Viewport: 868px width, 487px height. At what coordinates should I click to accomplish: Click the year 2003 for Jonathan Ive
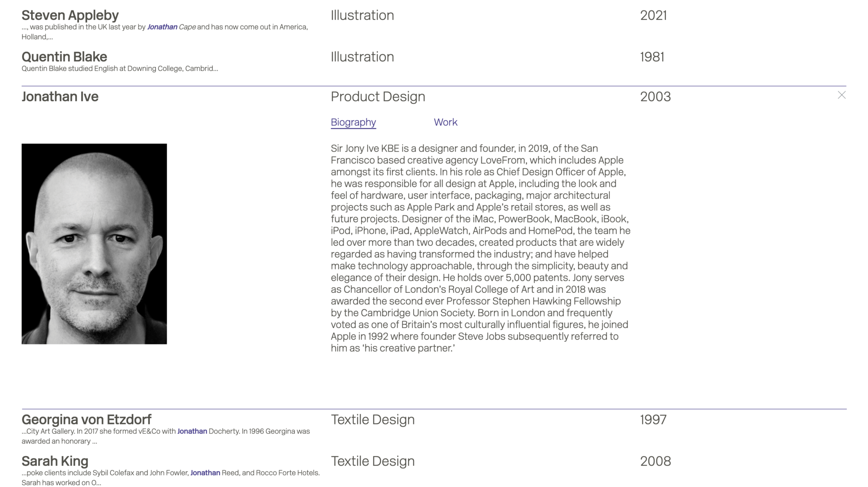click(655, 96)
